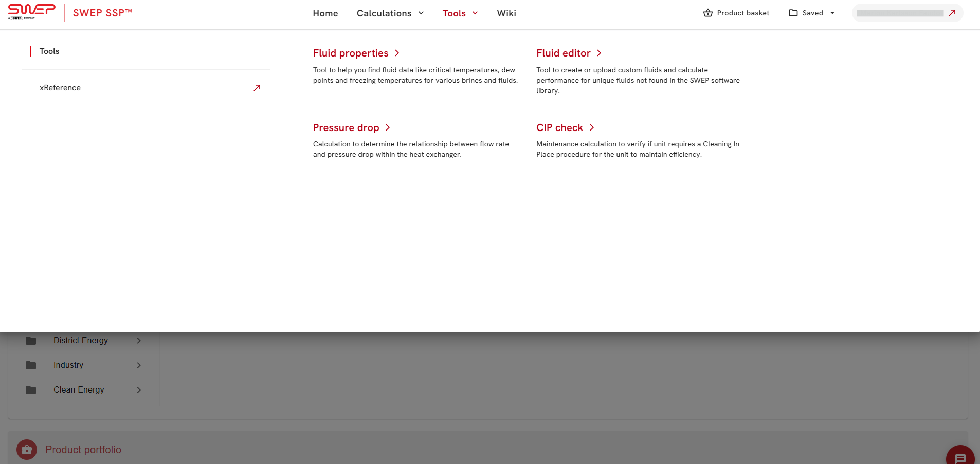Screen dimensions: 980x464
Task: Open the Fluid properties tool
Action: 351,53
